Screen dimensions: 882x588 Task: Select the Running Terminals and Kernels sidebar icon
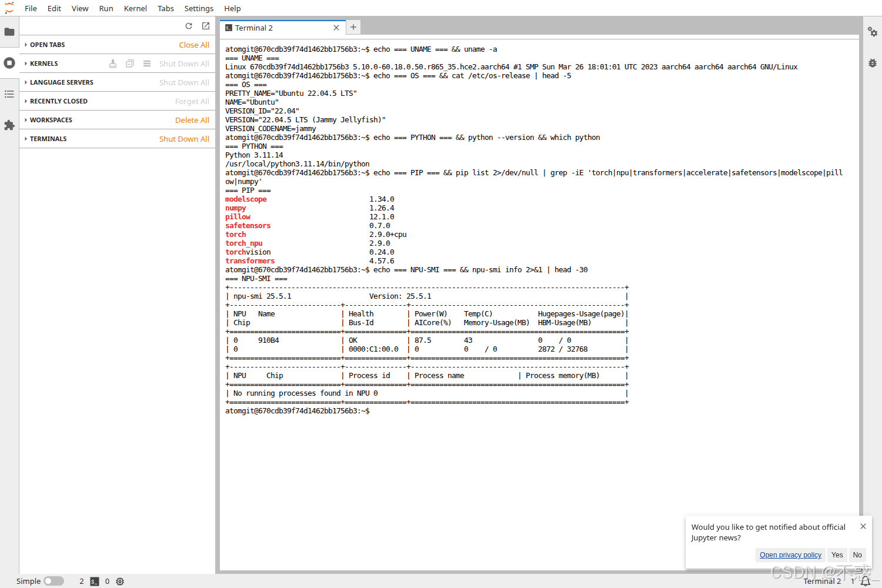(9, 63)
